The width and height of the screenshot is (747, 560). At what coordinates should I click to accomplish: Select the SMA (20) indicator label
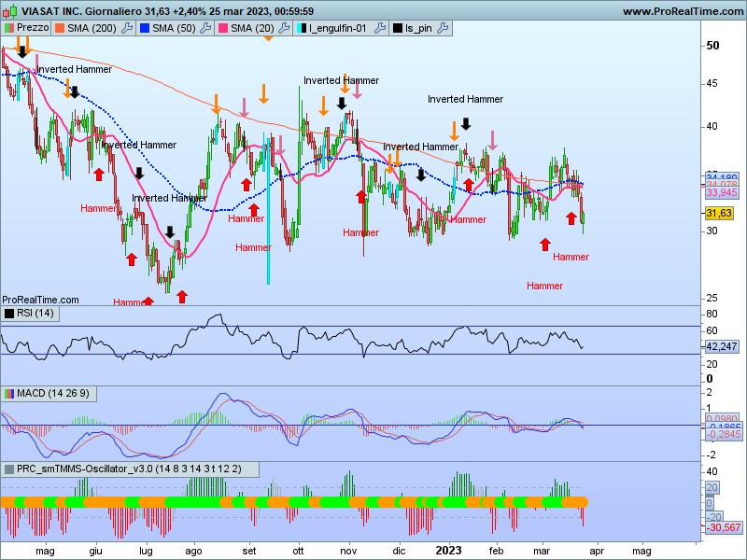pos(252,28)
